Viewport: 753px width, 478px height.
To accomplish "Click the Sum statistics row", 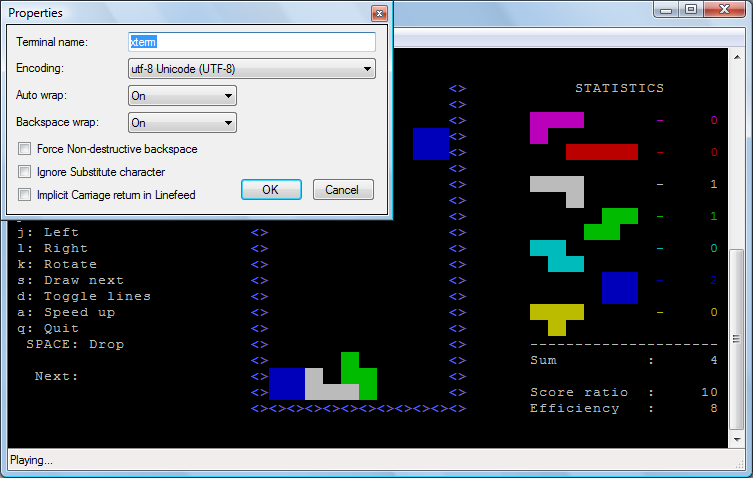I will [x=624, y=360].
